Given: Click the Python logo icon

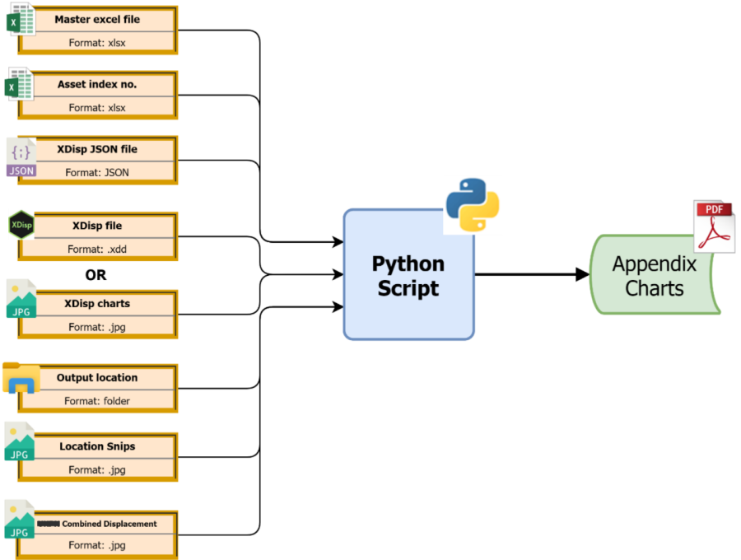Looking at the screenshot, I should pos(472,203).
